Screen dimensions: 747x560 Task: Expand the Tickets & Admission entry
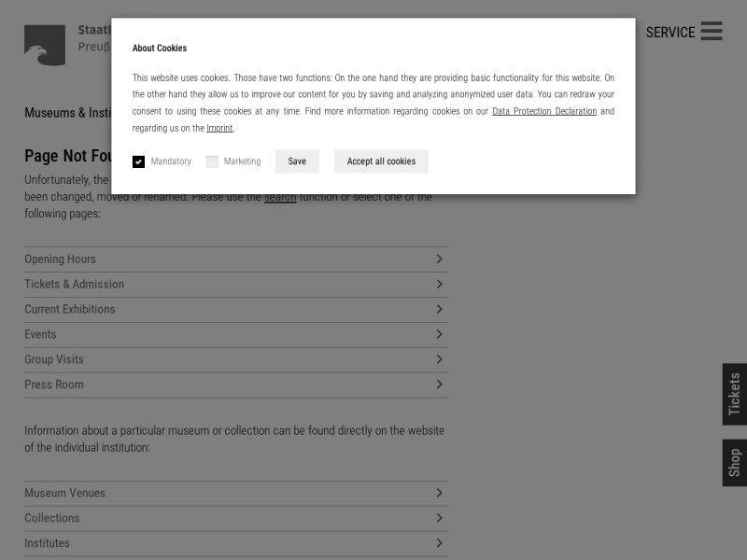pyautogui.click(x=236, y=285)
